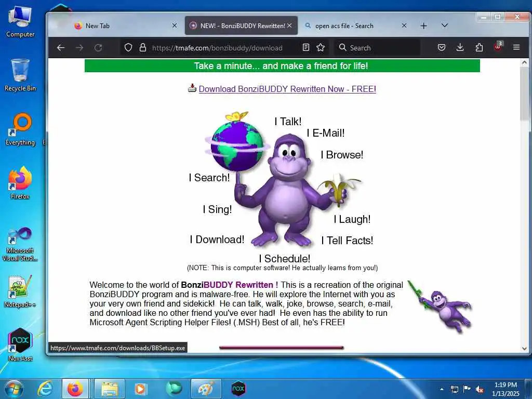The image size is (532, 399).
Task: Launch Internet Explorer from the taskbar
Action: [x=45, y=389]
